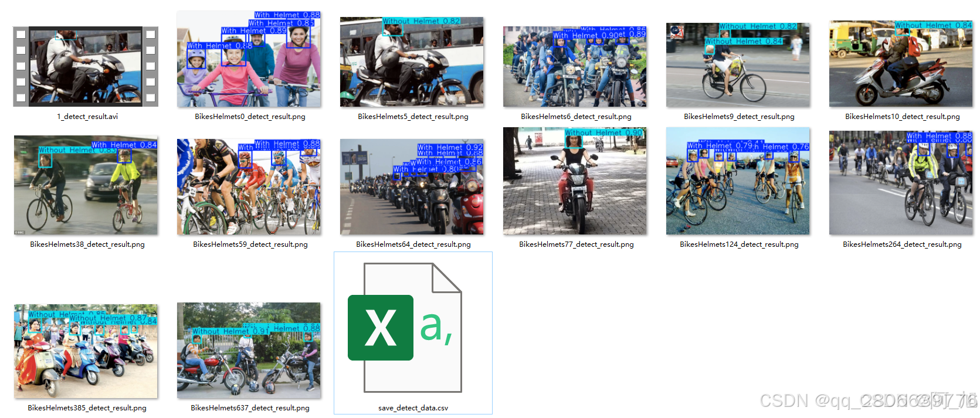Select the BikesHelmets38_detect_result.png thumbnail
This screenshot has height=418, width=980.
tap(86, 185)
